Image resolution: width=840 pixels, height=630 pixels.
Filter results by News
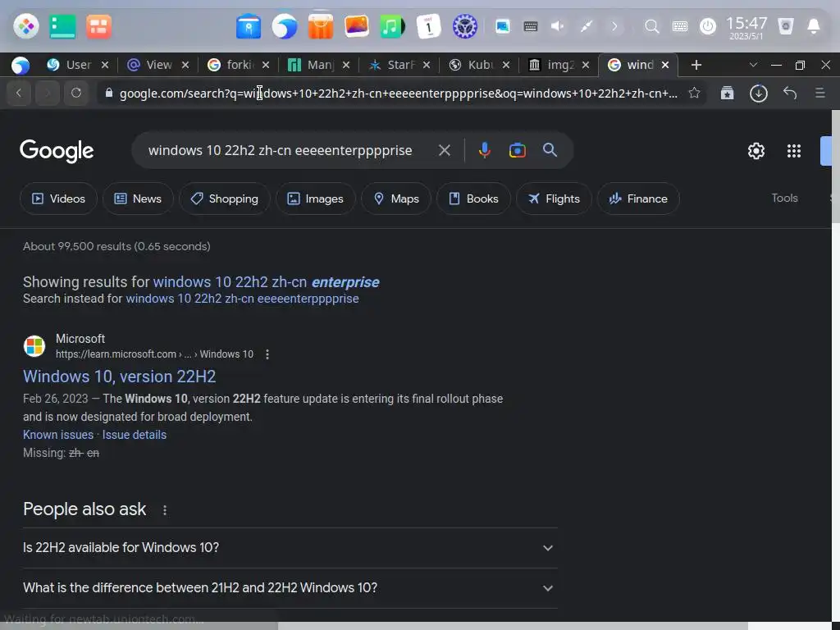[138, 199]
